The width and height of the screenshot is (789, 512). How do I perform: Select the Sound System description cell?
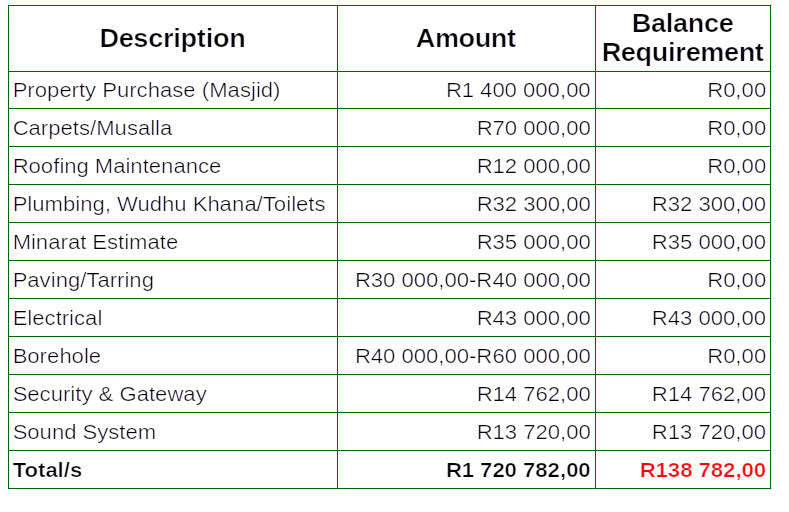(x=85, y=432)
